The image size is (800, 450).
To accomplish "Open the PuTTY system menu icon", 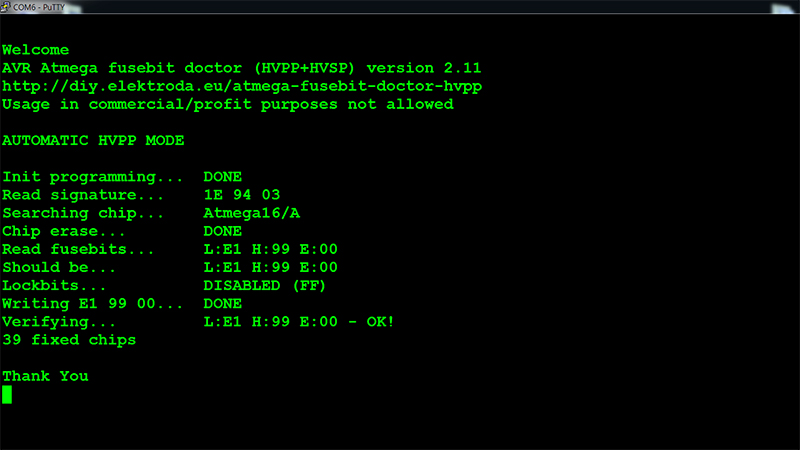I will point(5,7).
